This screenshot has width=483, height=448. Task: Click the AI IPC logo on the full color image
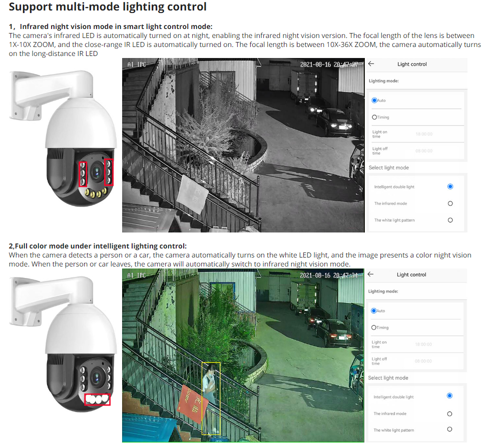135,274
